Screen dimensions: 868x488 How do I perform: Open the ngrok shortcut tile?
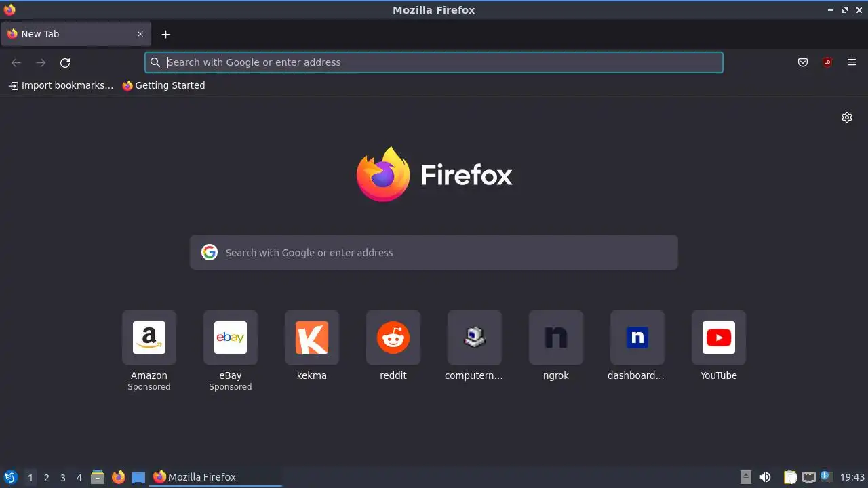click(556, 338)
